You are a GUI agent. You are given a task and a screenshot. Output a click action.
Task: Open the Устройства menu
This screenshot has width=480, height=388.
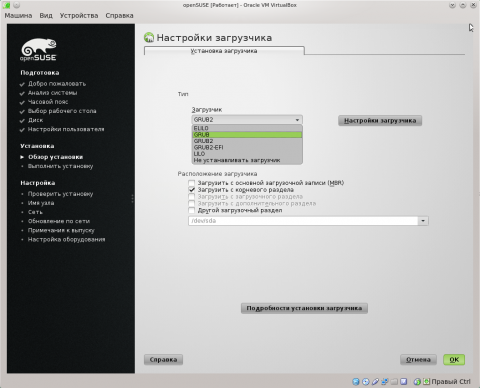(79, 16)
